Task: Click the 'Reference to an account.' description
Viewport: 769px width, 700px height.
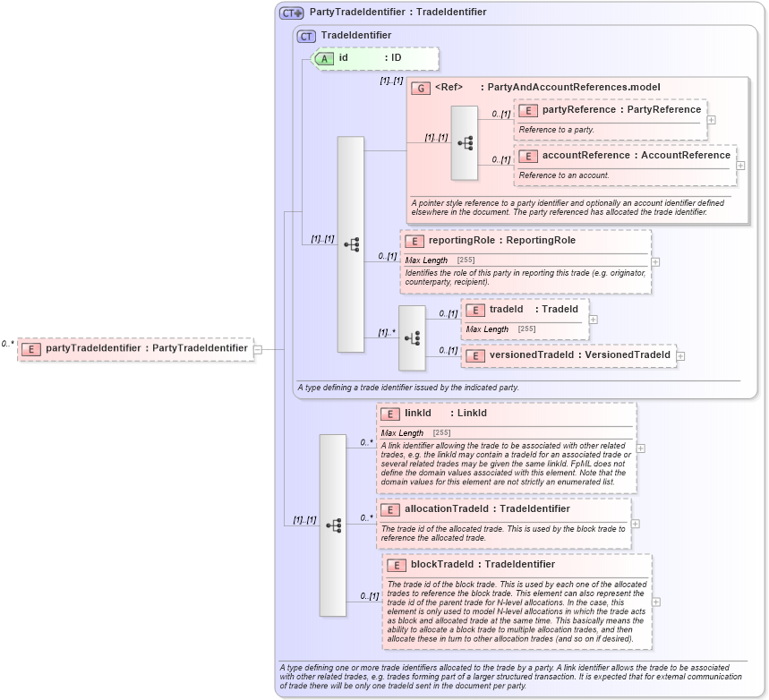Action: click(x=564, y=175)
